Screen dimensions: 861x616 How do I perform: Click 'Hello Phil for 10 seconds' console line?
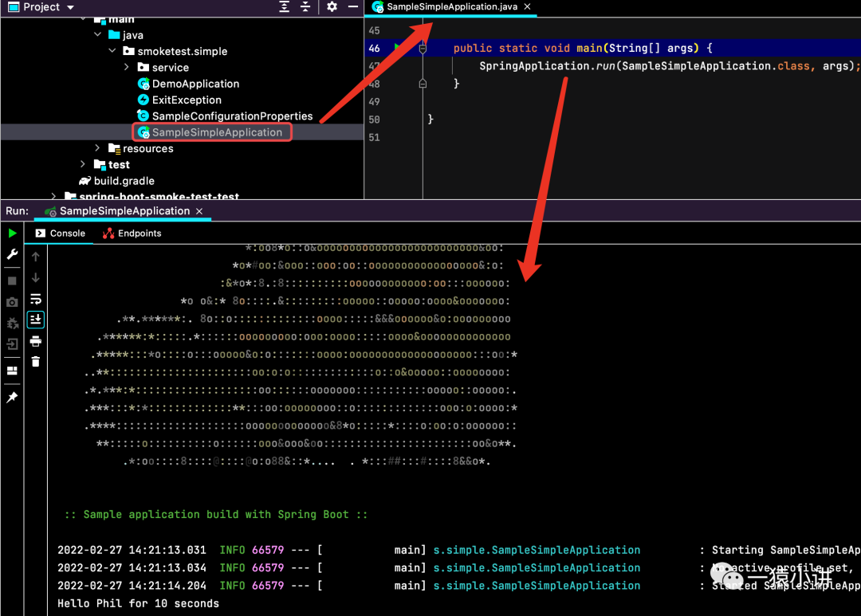coord(139,603)
